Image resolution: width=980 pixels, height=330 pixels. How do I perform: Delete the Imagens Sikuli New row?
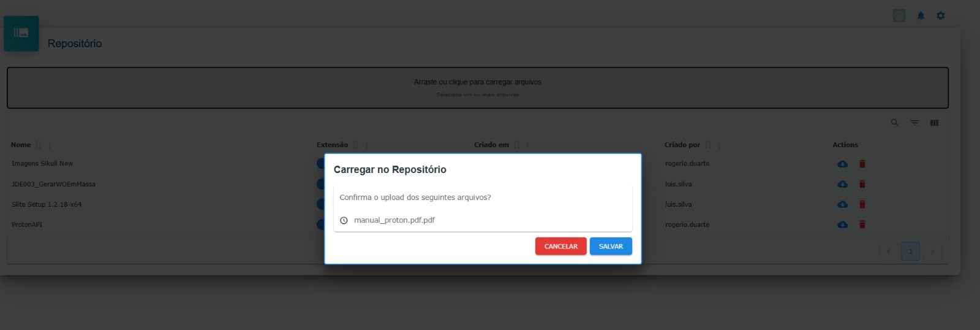(x=862, y=164)
